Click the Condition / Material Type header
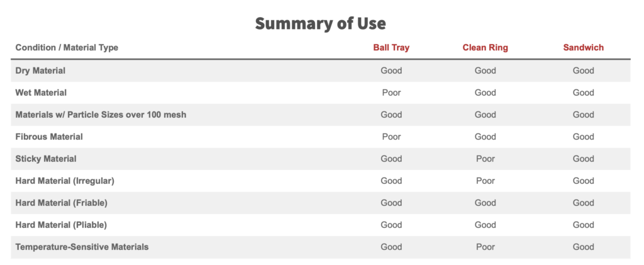This screenshot has width=644, height=265. [x=67, y=48]
